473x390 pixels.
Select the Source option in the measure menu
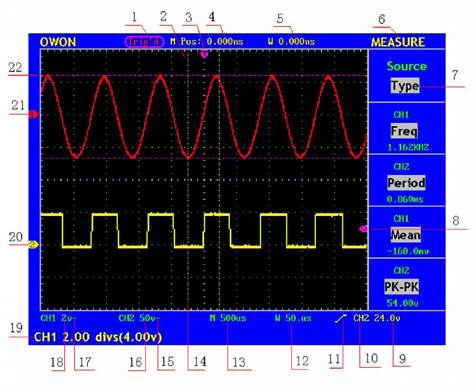[407, 66]
